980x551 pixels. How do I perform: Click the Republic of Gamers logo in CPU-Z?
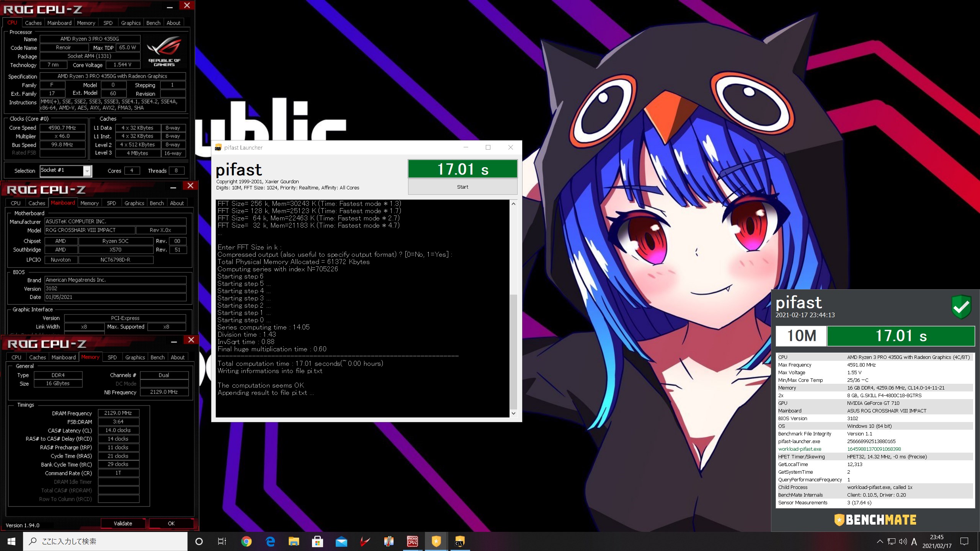coord(164,52)
